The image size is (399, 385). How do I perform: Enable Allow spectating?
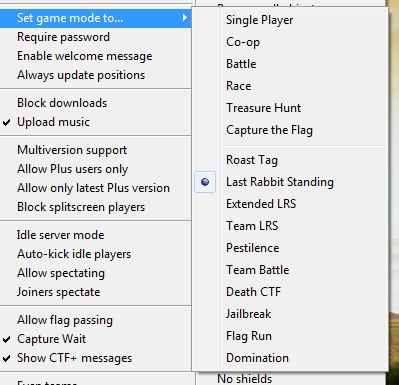click(x=95, y=273)
